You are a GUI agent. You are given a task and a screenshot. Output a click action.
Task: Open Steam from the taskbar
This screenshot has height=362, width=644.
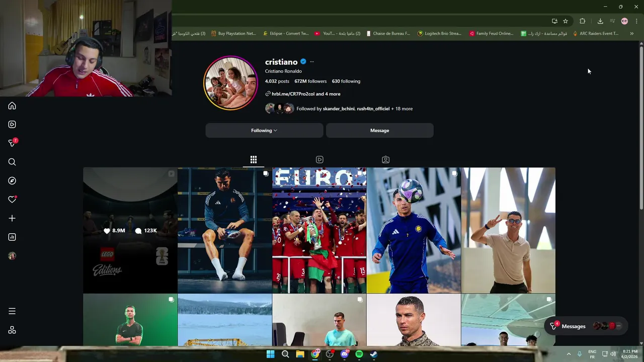[x=374, y=354]
